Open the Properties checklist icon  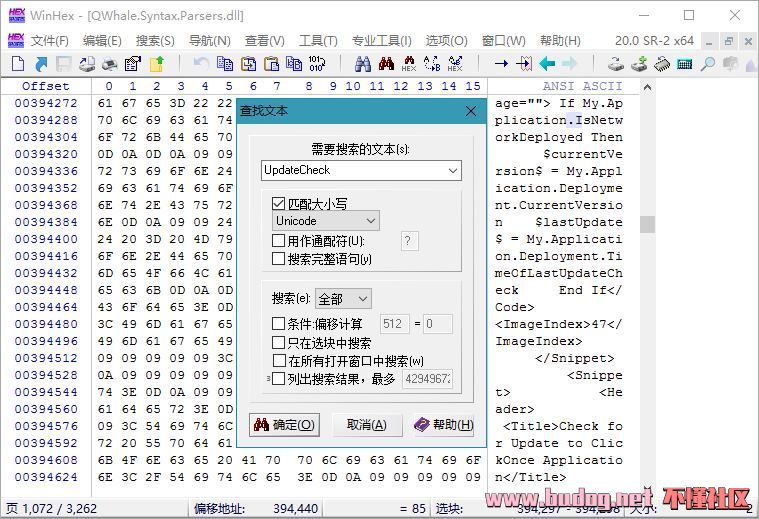pyautogui.click(x=133, y=63)
